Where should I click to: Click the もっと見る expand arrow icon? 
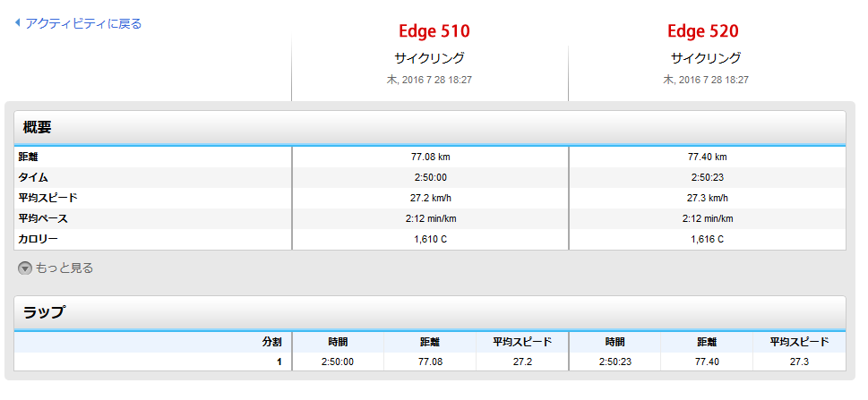(25, 268)
